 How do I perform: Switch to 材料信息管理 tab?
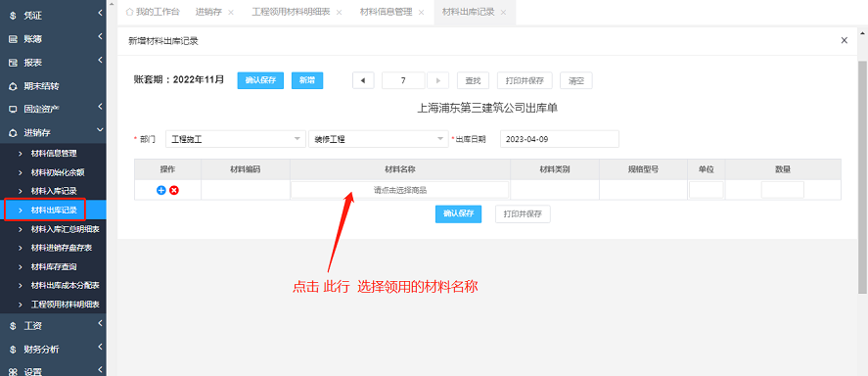(386, 12)
